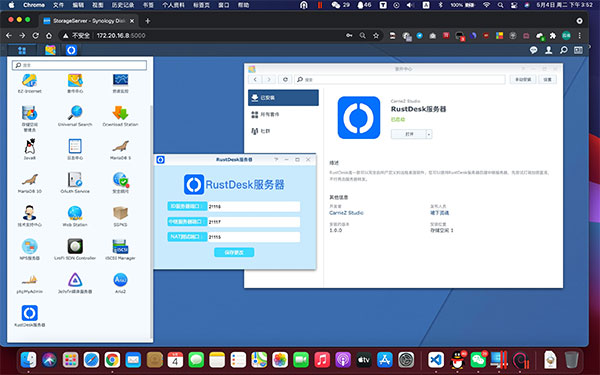This screenshot has height=375, width=600.
Task: Click help question mark in RustDesk window
Action: 276,160
